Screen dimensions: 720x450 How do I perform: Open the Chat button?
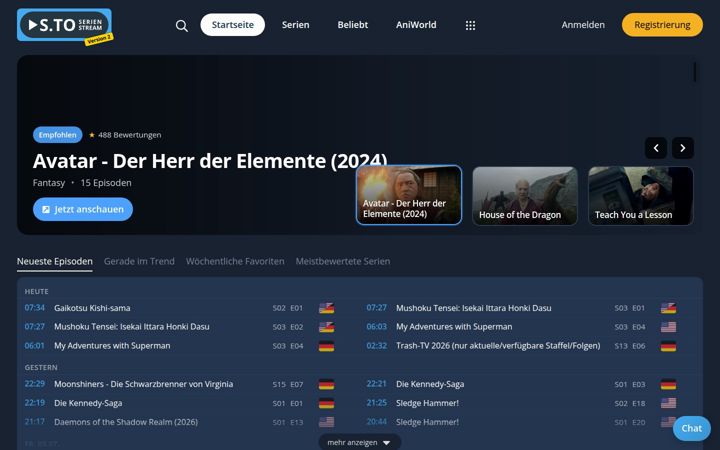pos(692,428)
